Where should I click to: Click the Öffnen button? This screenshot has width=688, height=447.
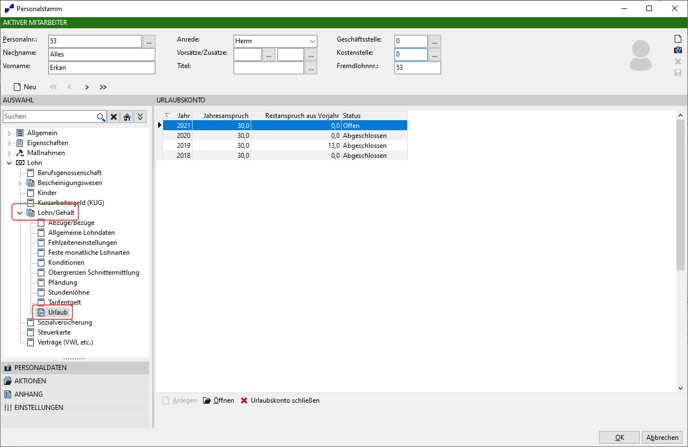(219, 401)
